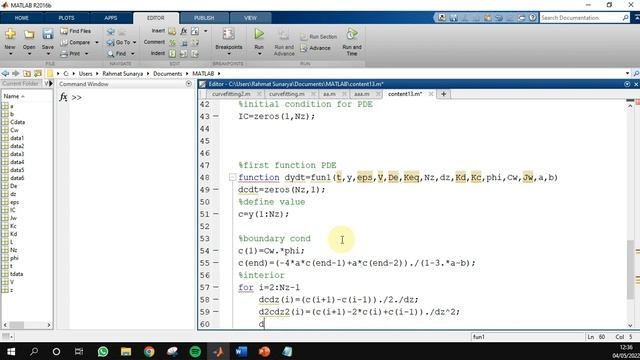Image resolution: width=640 pixels, height=360 pixels.
Task: Click the breakpoint dash on line 43
Action: 216,116
